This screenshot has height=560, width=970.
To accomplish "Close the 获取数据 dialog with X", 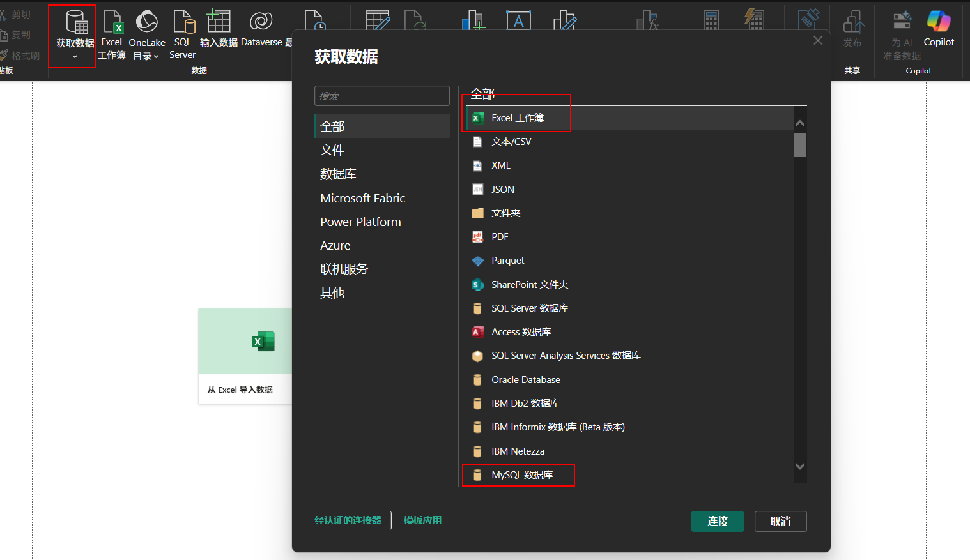I will [818, 40].
